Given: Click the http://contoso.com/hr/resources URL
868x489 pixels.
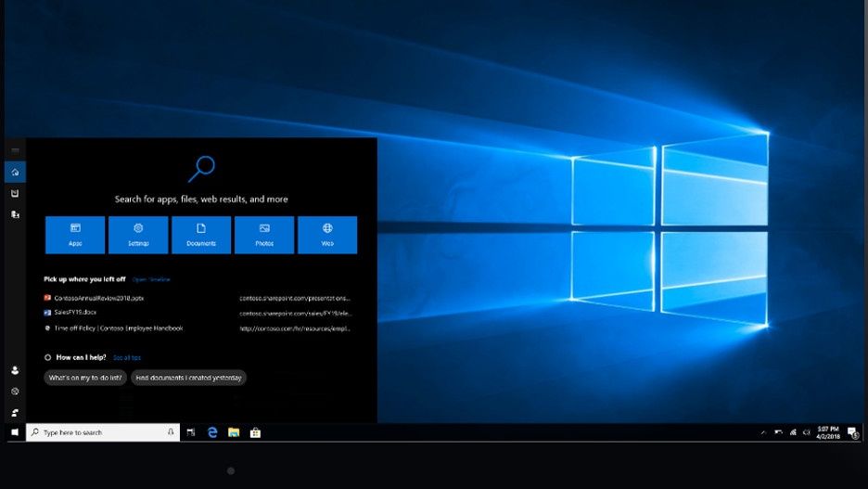Looking at the screenshot, I should (x=295, y=328).
